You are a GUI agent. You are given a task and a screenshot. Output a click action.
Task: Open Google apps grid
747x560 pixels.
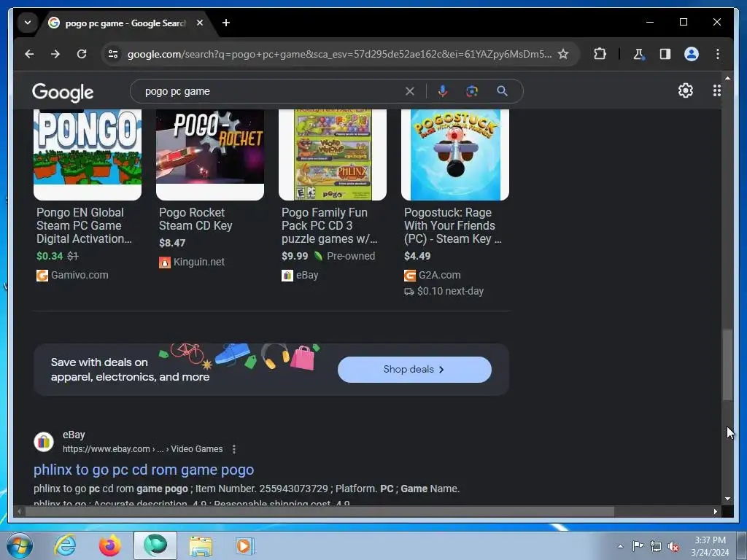(716, 90)
